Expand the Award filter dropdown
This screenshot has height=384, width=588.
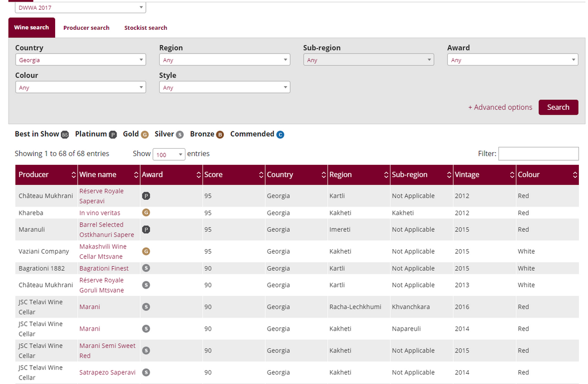pyautogui.click(x=512, y=60)
